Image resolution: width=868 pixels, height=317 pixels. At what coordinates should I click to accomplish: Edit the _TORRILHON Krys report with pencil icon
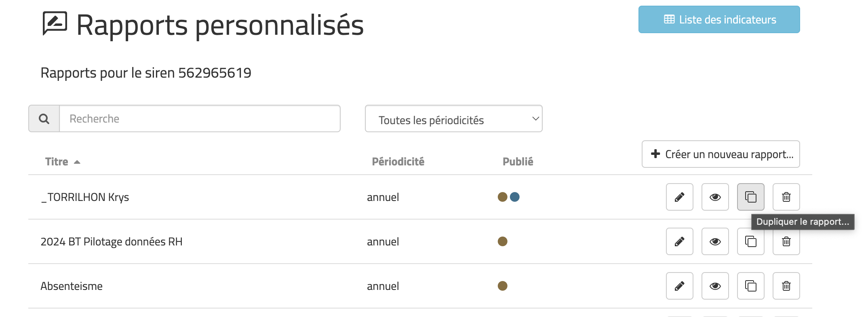pos(679,197)
